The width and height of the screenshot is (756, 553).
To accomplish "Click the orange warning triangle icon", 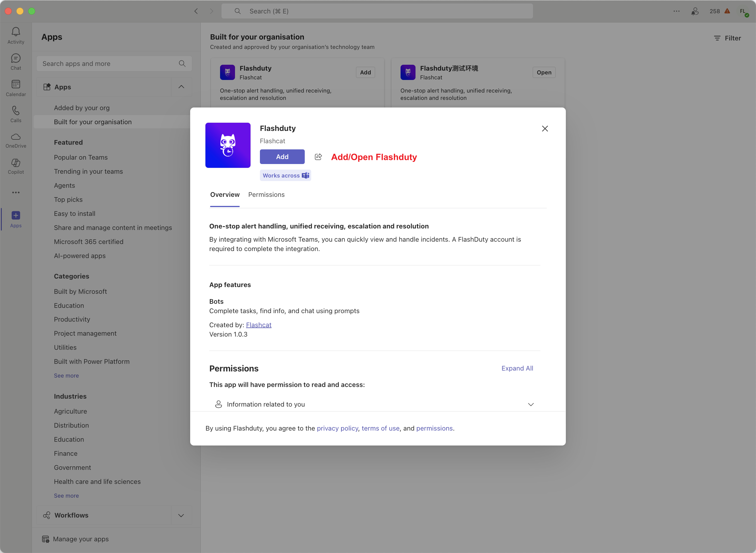I will click(727, 11).
